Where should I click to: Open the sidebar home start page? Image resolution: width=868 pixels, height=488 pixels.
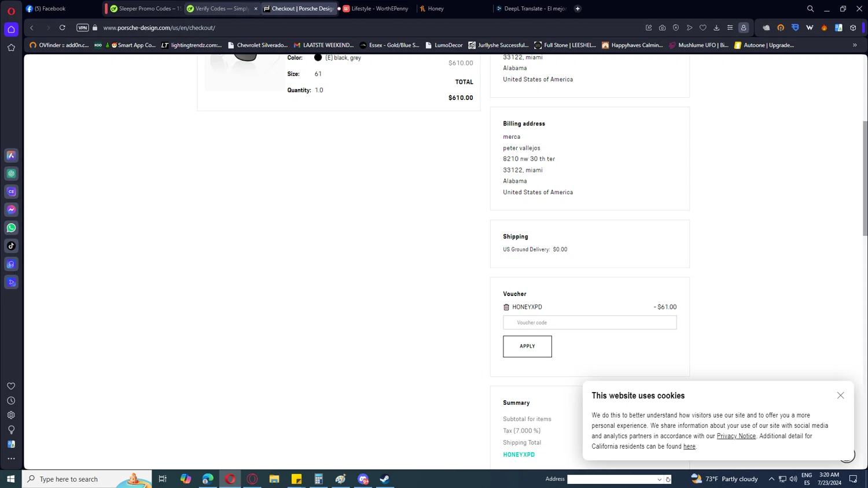pyautogui.click(x=11, y=29)
